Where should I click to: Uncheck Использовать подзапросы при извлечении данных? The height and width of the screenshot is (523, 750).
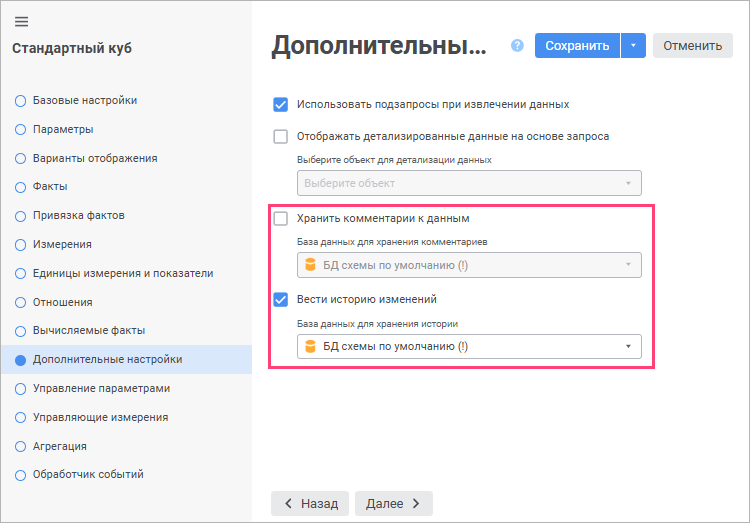click(281, 104)
